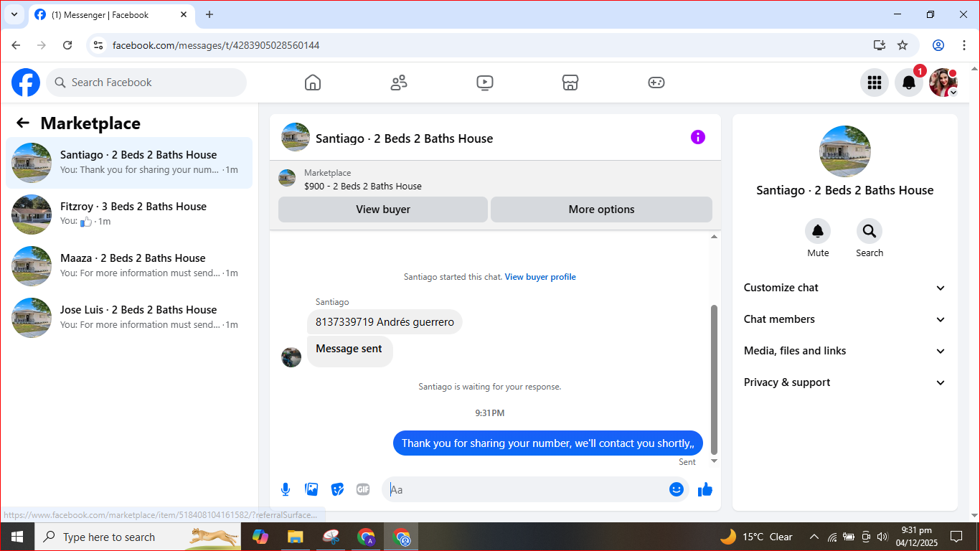This screenshot has width=980, height=551.
Task: Mute the Santiago chat
Action: (818, 231)
